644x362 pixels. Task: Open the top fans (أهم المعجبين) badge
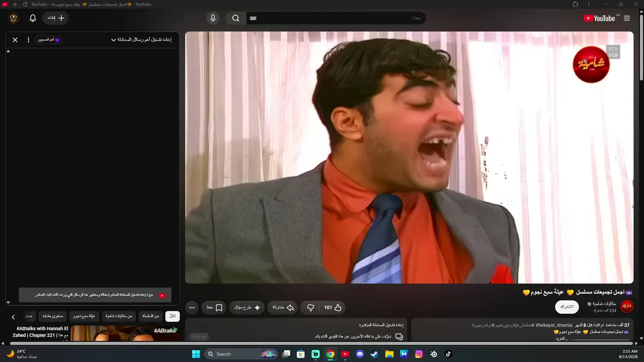tap(49, 40)
